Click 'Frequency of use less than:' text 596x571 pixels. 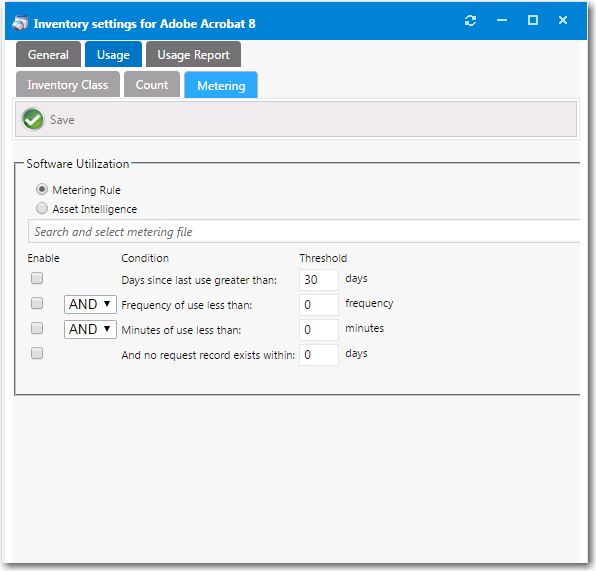187,305
